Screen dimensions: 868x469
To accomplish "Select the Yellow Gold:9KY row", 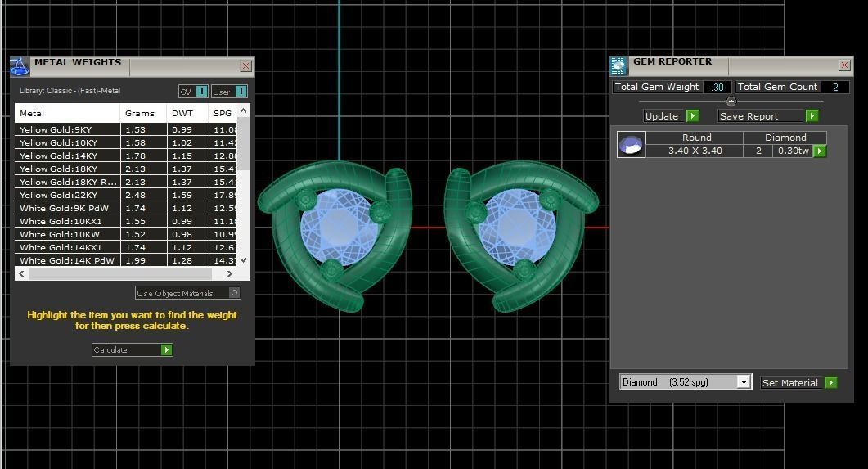I will click(x=126, y=129).
